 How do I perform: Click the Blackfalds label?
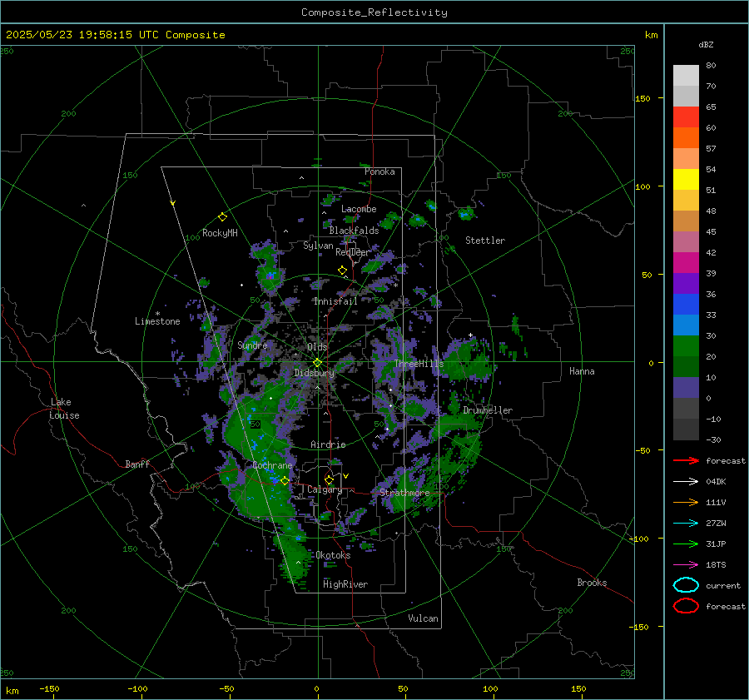(354, 231)
